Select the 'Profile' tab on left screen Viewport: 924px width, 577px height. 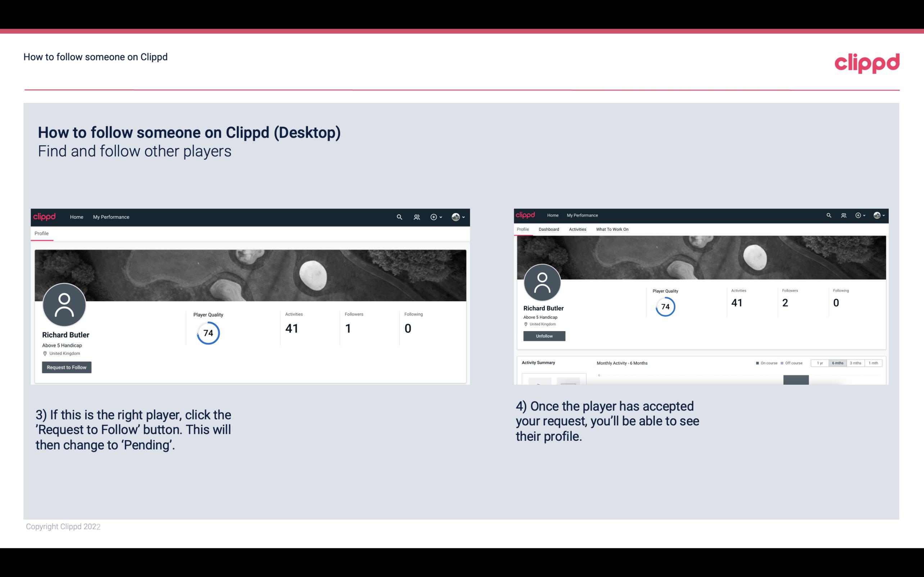pos(41,233)
